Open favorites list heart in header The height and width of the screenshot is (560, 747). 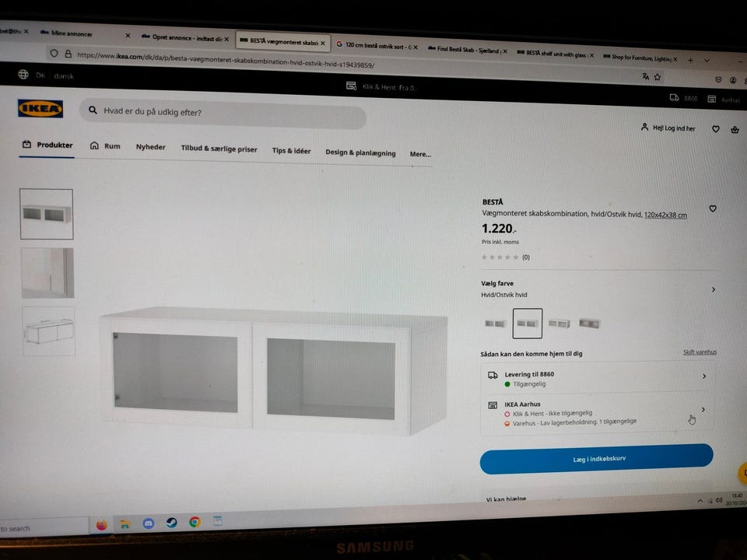[x=716, y=129]
